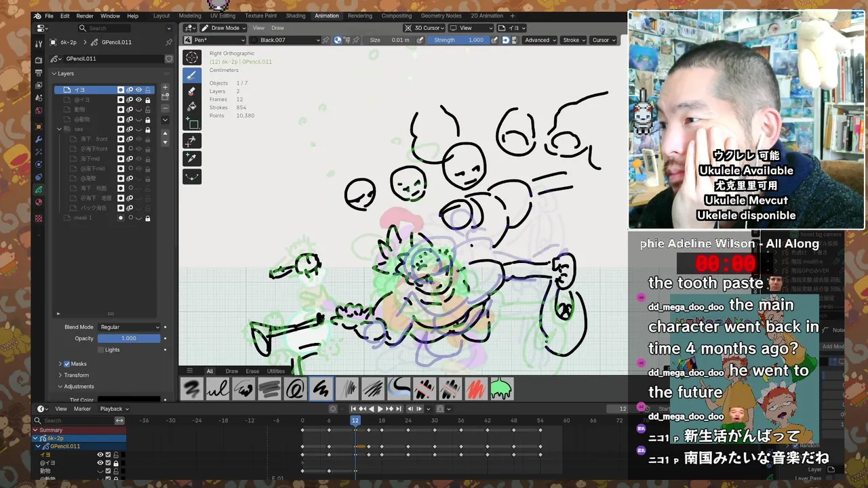Image resolution: width=868 pixels, height=488 pixels.
Task: Lock the イヨ layer in Layers list
Action: [148, 89]
